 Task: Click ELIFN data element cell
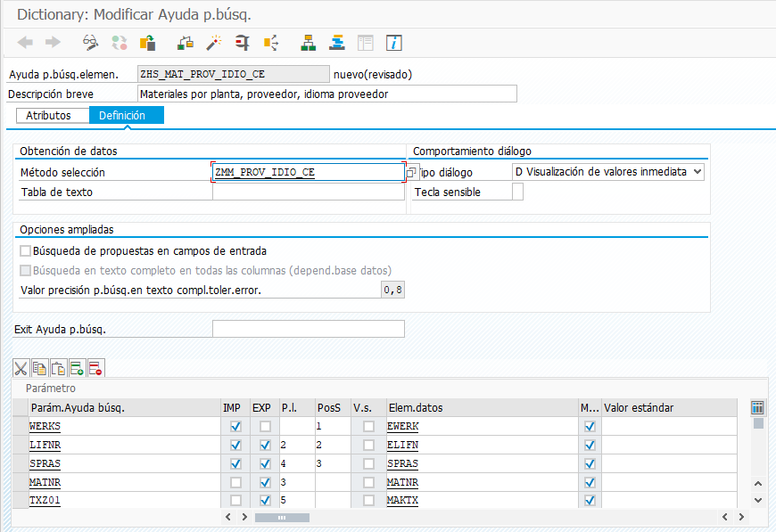tap(482, 445)
